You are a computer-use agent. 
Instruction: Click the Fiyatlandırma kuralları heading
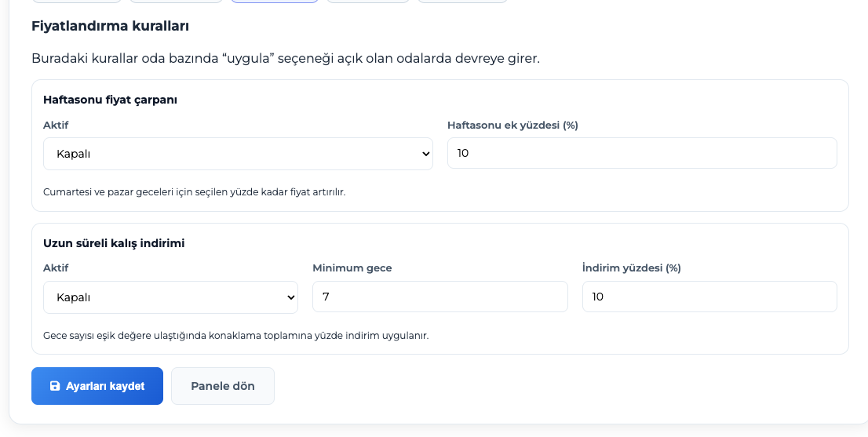pyautogui.click(x=110, y=26)
